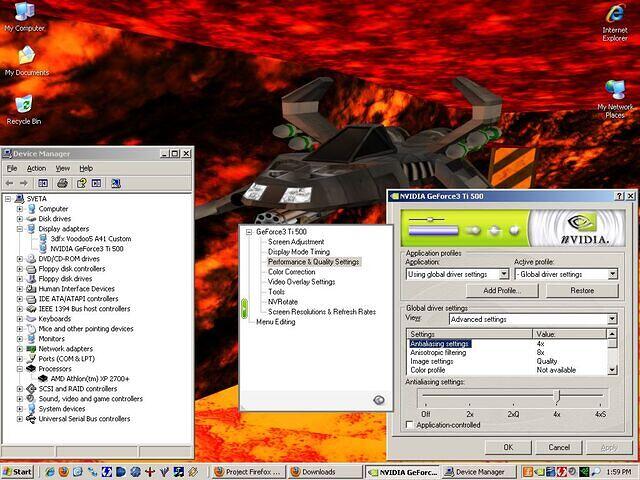Select NVIDIA GeForce3 Ti 500 display adapter
This screenshot has width=640, height=480.
(86, 248)
